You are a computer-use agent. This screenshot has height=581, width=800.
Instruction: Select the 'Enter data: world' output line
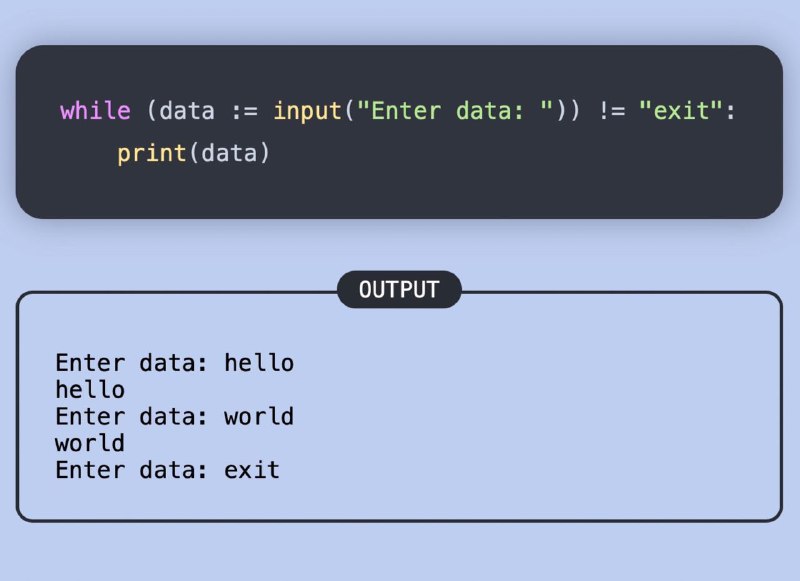(174, 417)
